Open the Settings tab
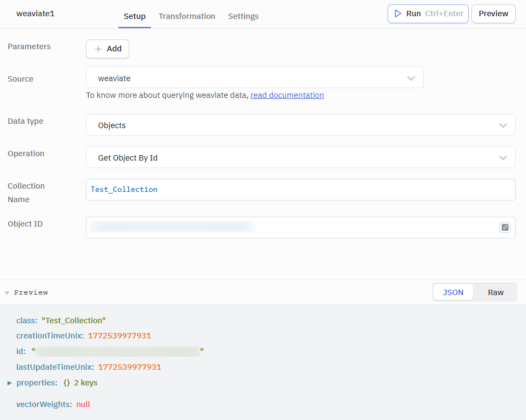The image size is (526, 420). (243, 16)
